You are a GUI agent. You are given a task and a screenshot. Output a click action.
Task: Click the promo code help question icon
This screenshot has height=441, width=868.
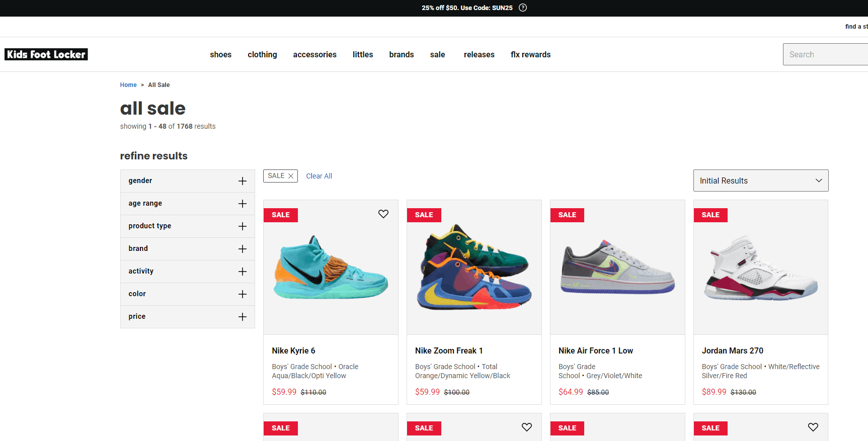[x=523, y=8]
